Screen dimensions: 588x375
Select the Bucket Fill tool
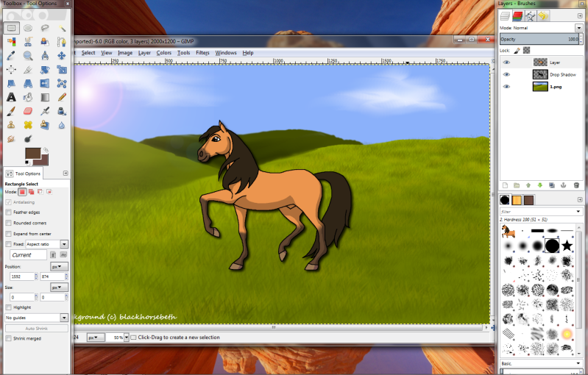click(28, 97)
